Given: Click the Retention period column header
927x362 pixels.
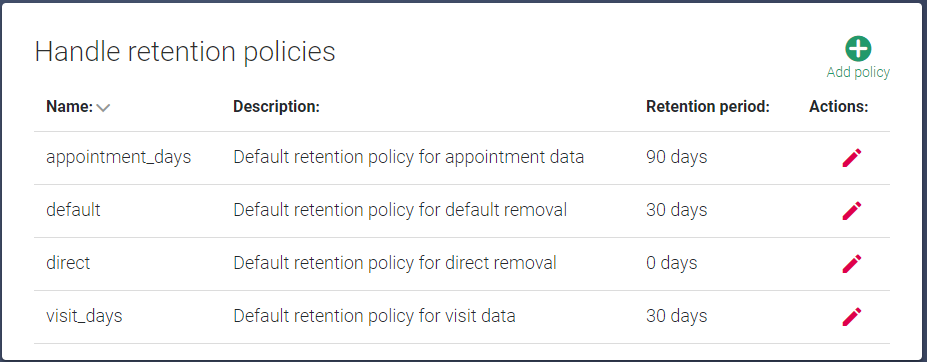Looking at the screenshot, I should [x=708, y=106].
